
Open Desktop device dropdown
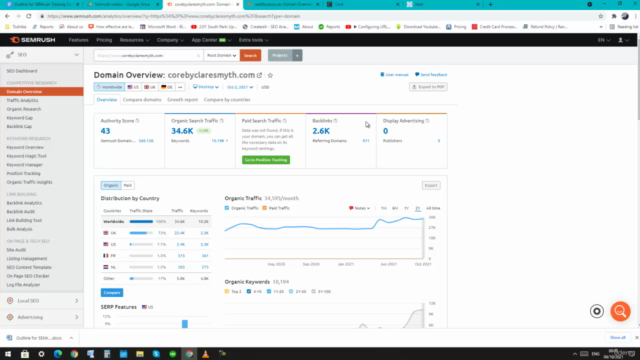[x=206, y=87]
